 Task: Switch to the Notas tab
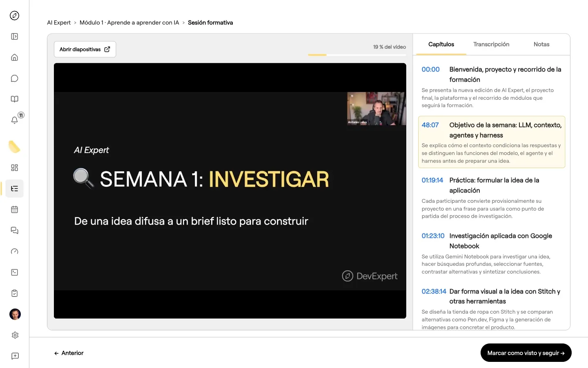point(541,44)
